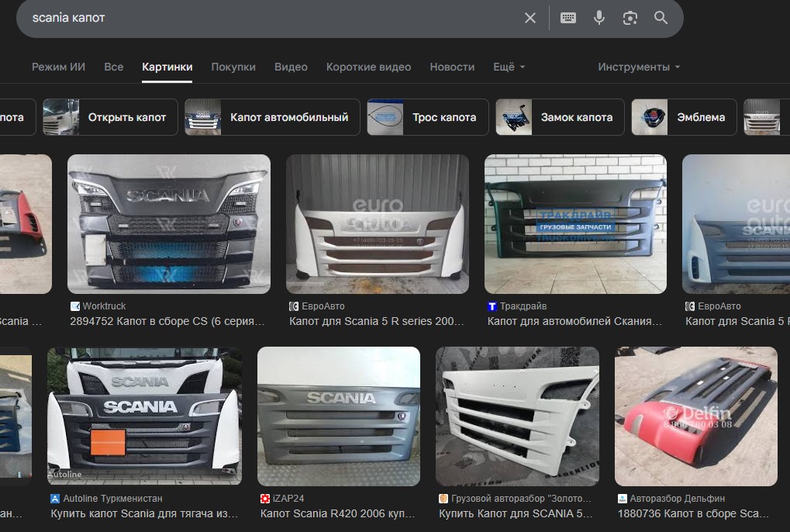Open link Купить Капот для SCANIA 5
Image resolution: width=790 pixels, height=532 pixels.
(x=516, y=514)
